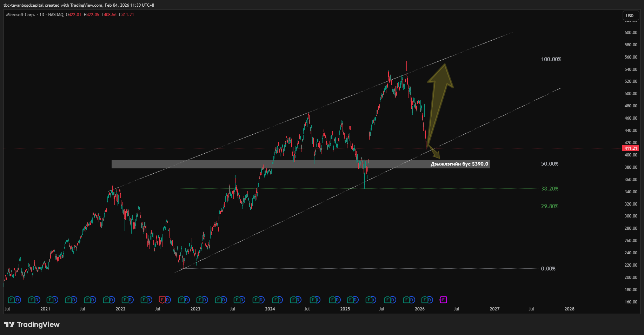The width and height of the screenshot is (644, 335).
Task: Click the TradingView logo at bottom left
Action: (x=32, y=324)
